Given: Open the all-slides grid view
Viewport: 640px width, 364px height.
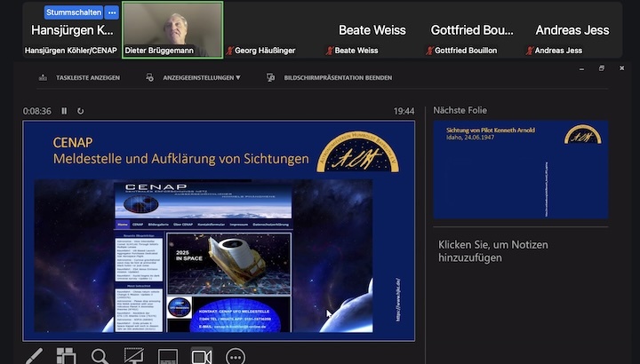Looking at the screenshot, I should [x=67, y=356].
